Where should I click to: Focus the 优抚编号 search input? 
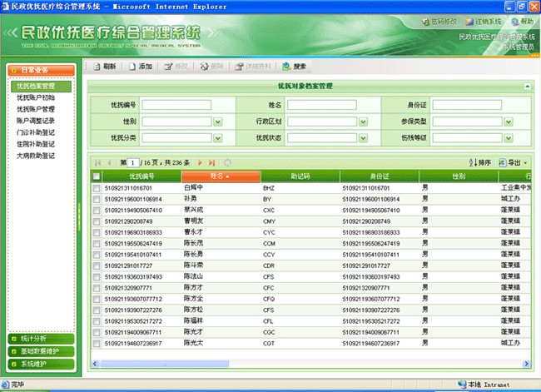[176, 105]
